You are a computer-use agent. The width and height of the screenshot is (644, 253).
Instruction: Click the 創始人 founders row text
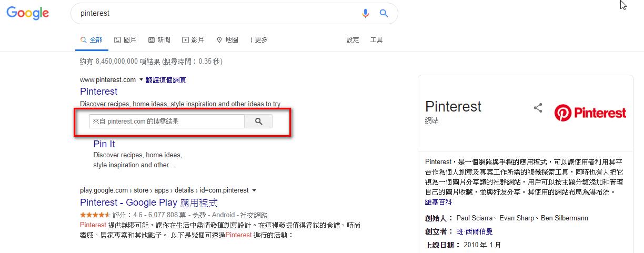click(506, 218)
